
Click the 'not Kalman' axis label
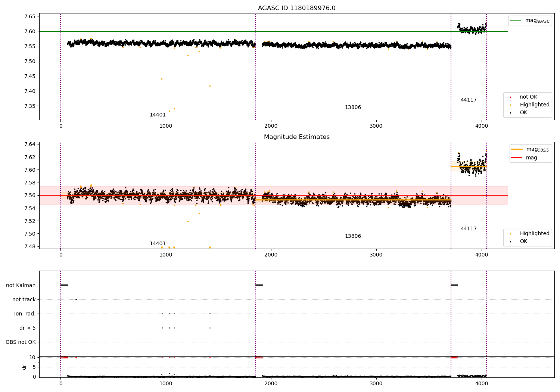[x=21, y=286]
